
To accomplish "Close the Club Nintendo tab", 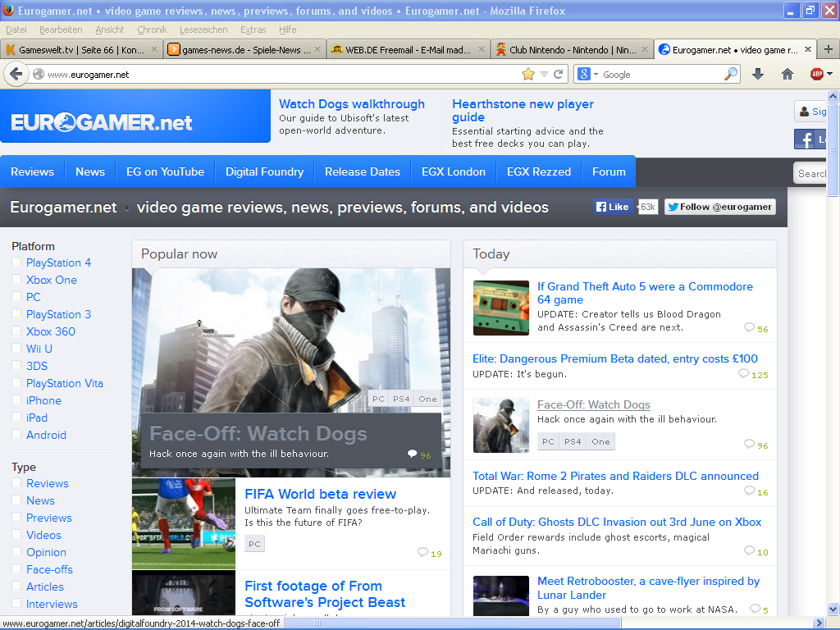I will [645, 49].
